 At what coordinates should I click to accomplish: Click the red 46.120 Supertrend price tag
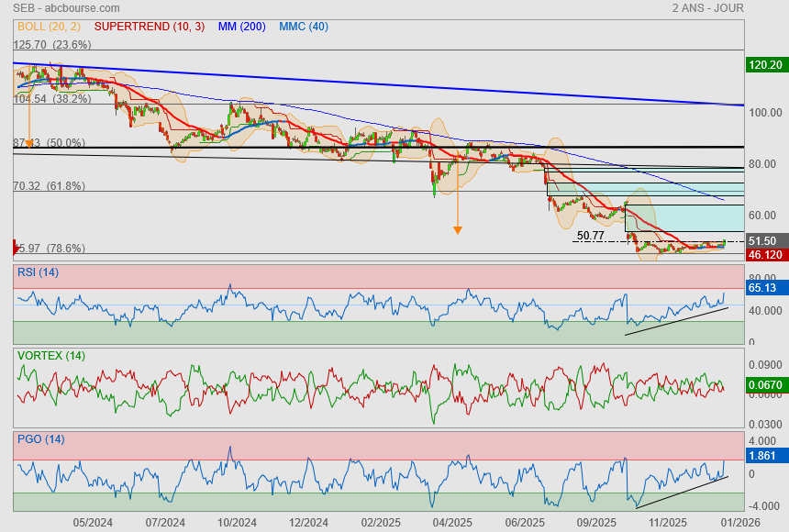coord(765,254)
